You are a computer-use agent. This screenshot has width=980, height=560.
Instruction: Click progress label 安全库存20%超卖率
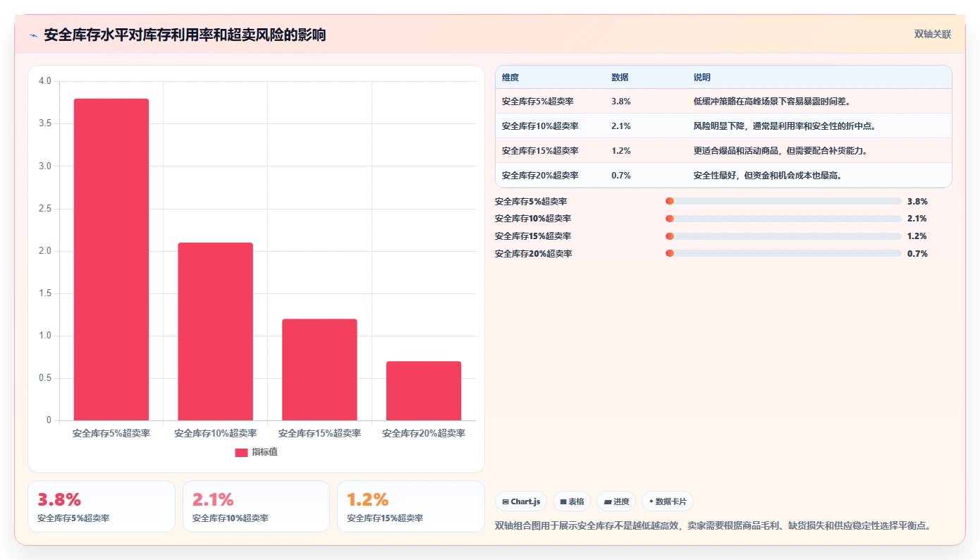tap(533, 253)
